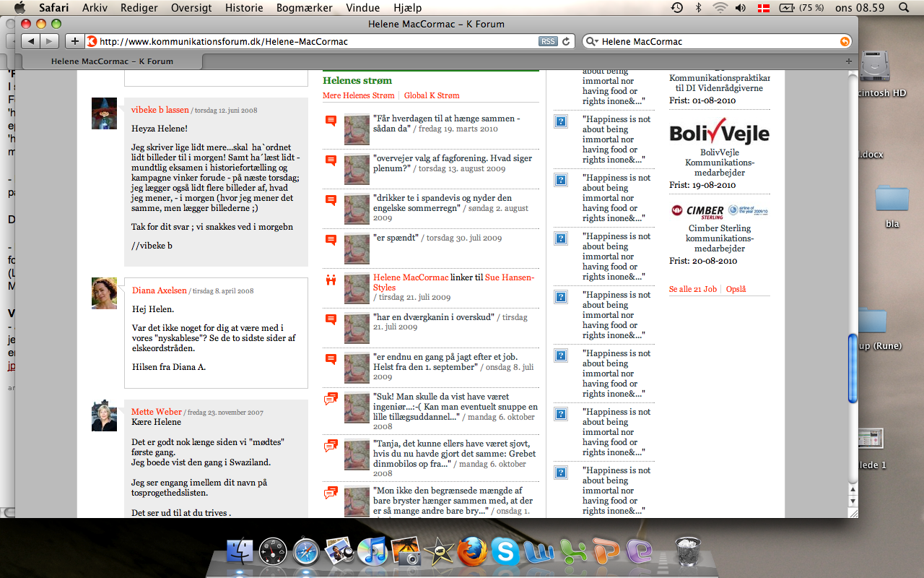The image size is (924, 578).
Task: Open the Cimber Sterling job logo
Action: pos(719,210)
